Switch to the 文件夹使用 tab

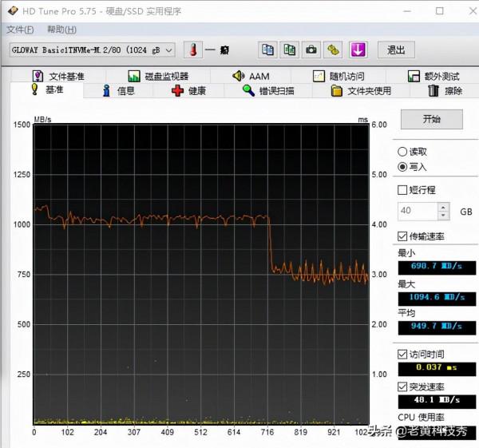(361, 91)
